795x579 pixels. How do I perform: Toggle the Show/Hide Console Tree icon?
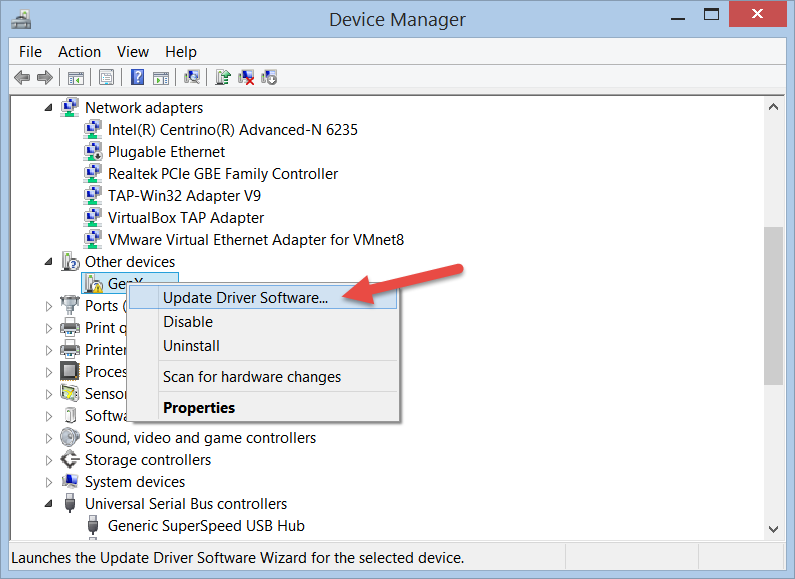[76, 78]
